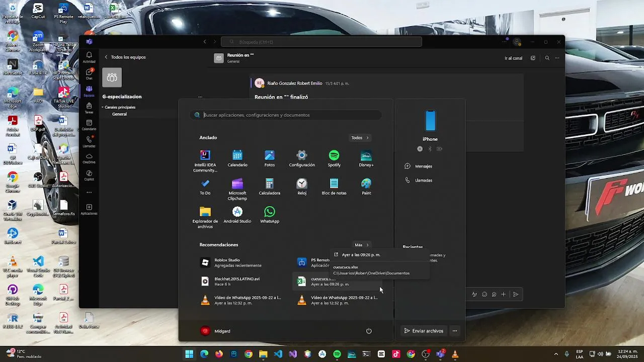
Task: Open Midgard user account menu
Action: click(x=215, y=331)
